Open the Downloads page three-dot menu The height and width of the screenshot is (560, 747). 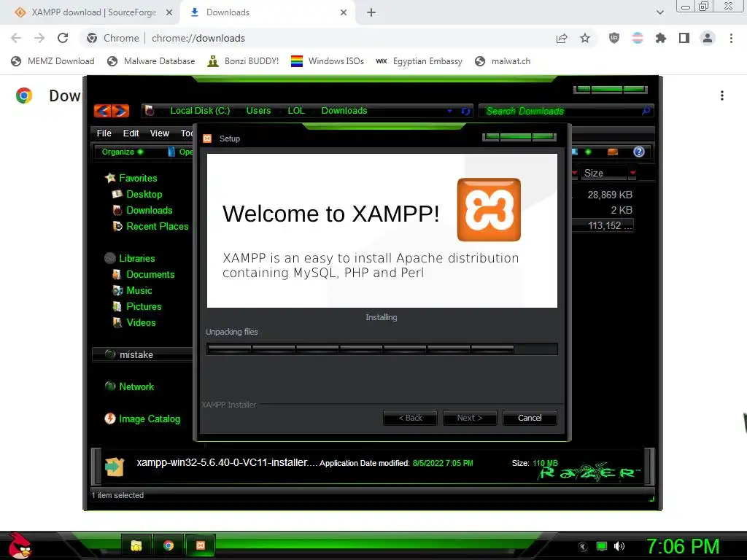722,96
